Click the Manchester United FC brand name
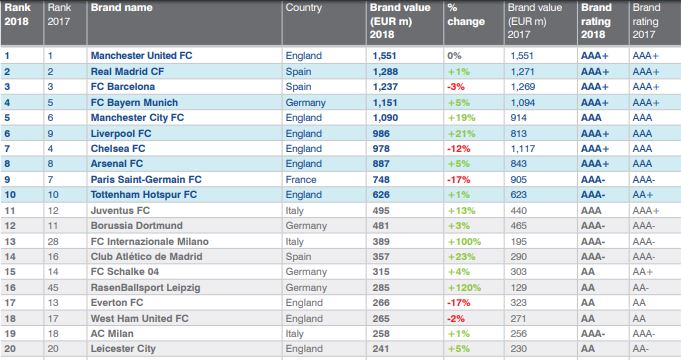This screenshot has width=681, height=360. coord(141,56)
